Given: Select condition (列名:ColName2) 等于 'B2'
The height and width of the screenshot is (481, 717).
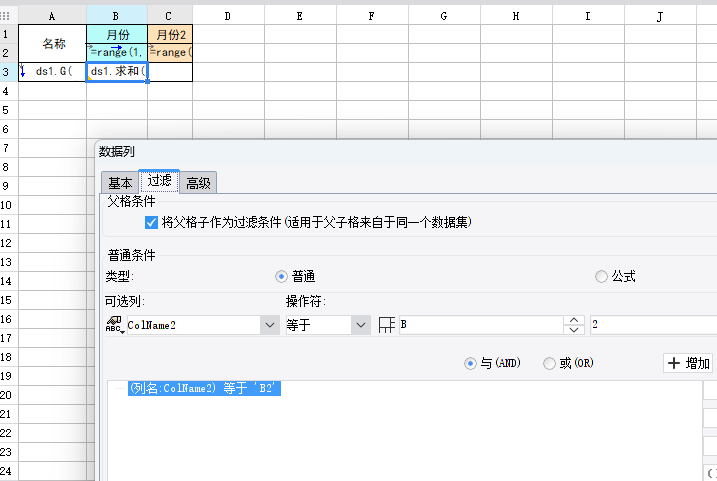Looking at the screenshot, I should click(204, 388).
